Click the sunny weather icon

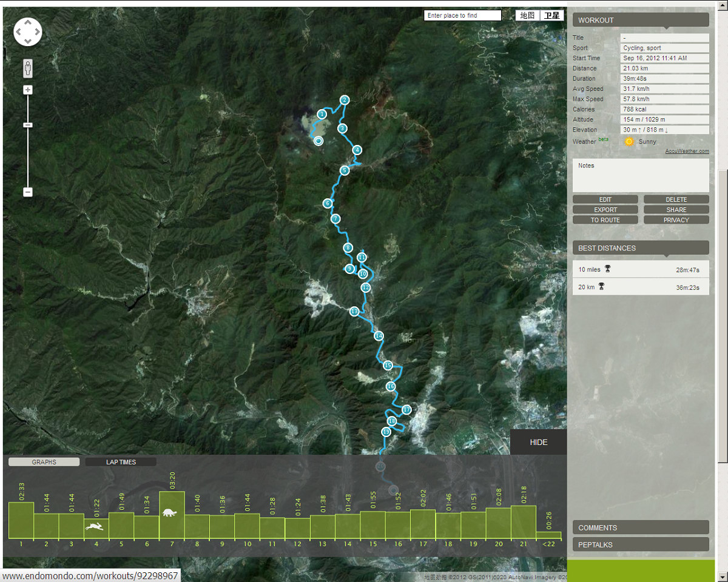tap(629, 141)
